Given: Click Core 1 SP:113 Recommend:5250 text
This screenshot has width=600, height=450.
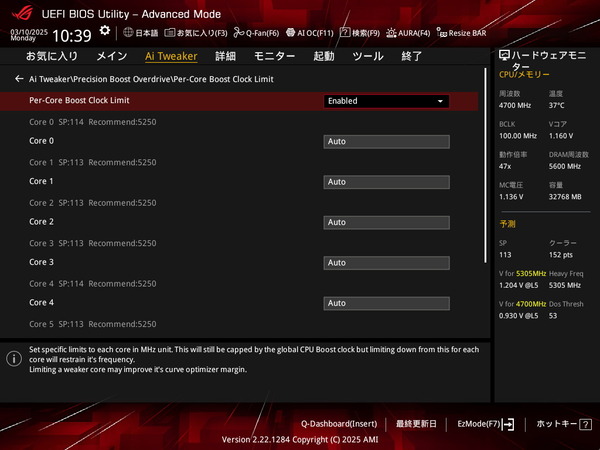Looking at the screenshot, I should (x=93, y=162).
